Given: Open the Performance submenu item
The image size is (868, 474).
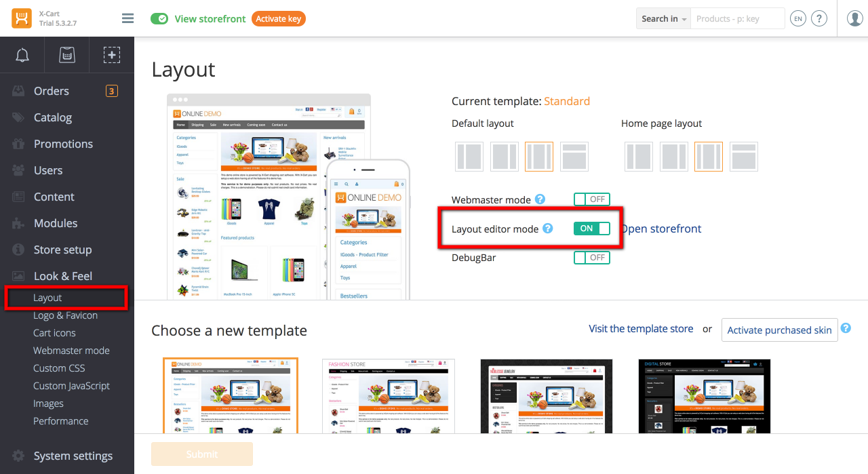Looking at the screenshot, I should tap(60, 421).
